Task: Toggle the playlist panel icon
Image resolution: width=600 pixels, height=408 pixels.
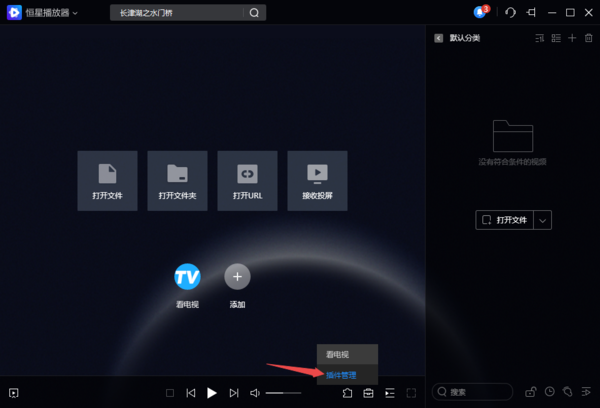Action: coord(390,393)
